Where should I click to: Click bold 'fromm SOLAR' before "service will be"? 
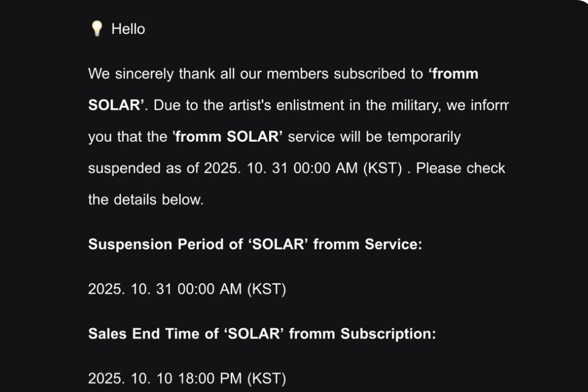(x=227, y=137)
